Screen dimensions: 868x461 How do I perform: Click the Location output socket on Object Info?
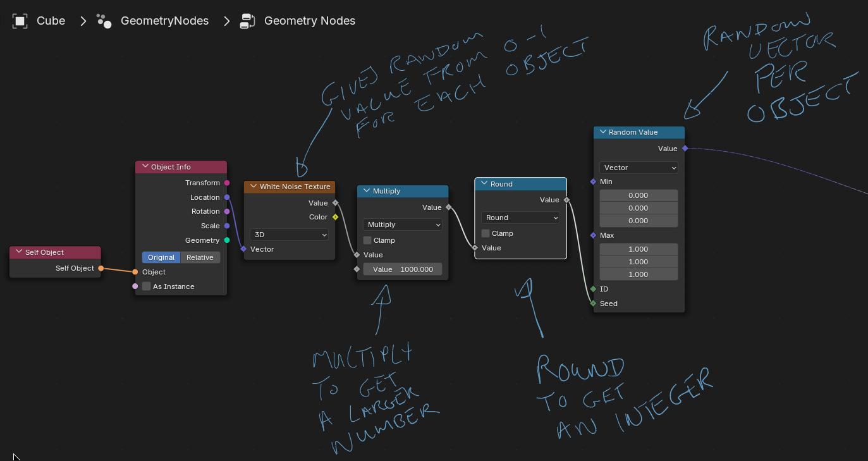pos(227,197)
